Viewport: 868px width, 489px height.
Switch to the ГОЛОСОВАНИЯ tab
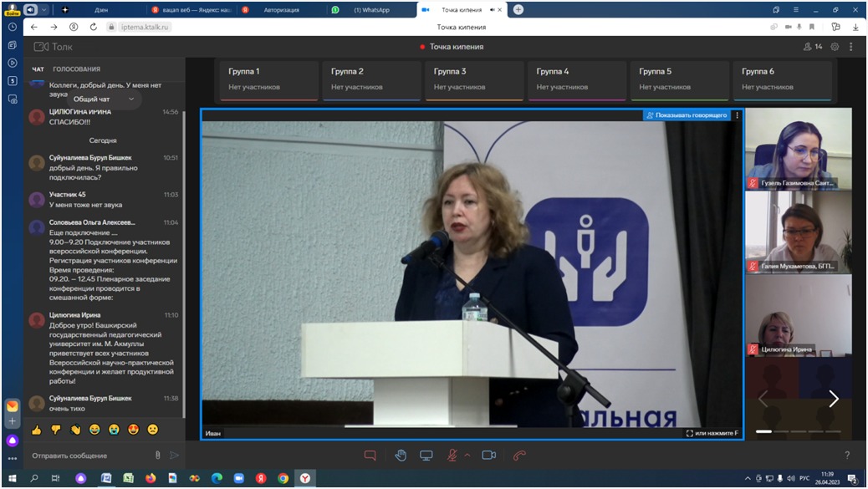[76, 69]
